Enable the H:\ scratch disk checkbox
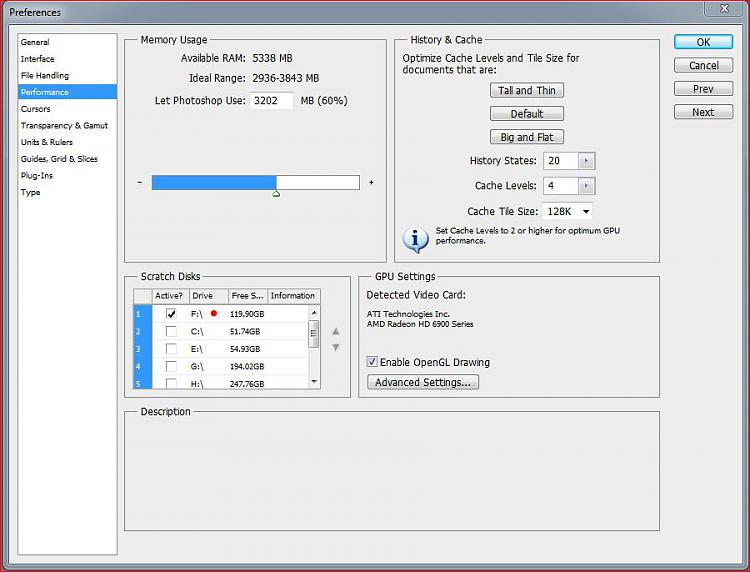 [171, 383]
